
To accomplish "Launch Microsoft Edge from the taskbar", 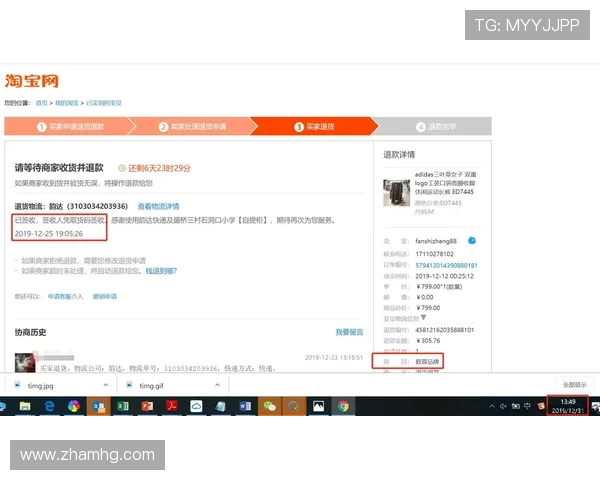I will 49,406.
